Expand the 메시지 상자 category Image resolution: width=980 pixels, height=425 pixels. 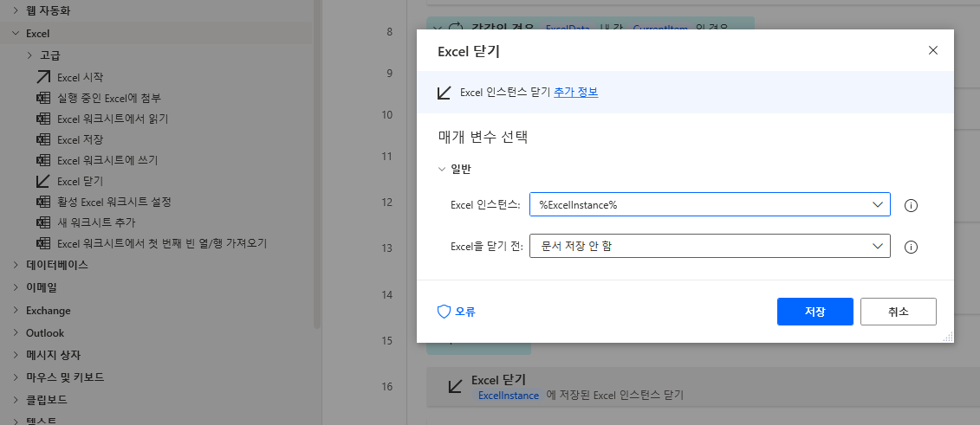click(16, 355)
